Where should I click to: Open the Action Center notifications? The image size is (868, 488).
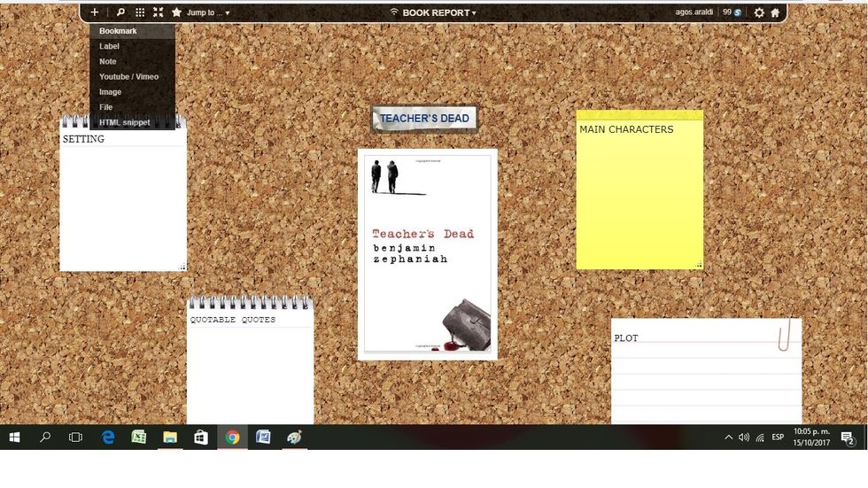click(848, 438)
